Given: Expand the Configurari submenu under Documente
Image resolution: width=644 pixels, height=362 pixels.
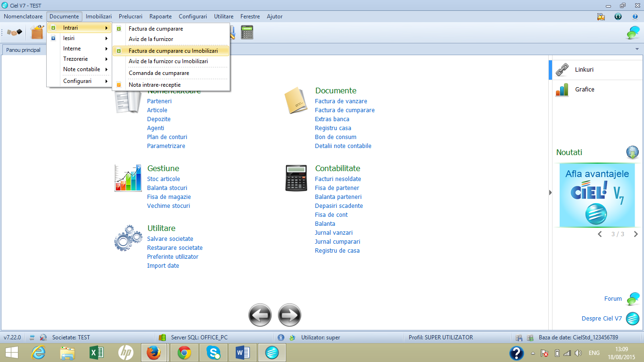Looking at the screenshot, I should pyautogui.click(x=79, y=81).
